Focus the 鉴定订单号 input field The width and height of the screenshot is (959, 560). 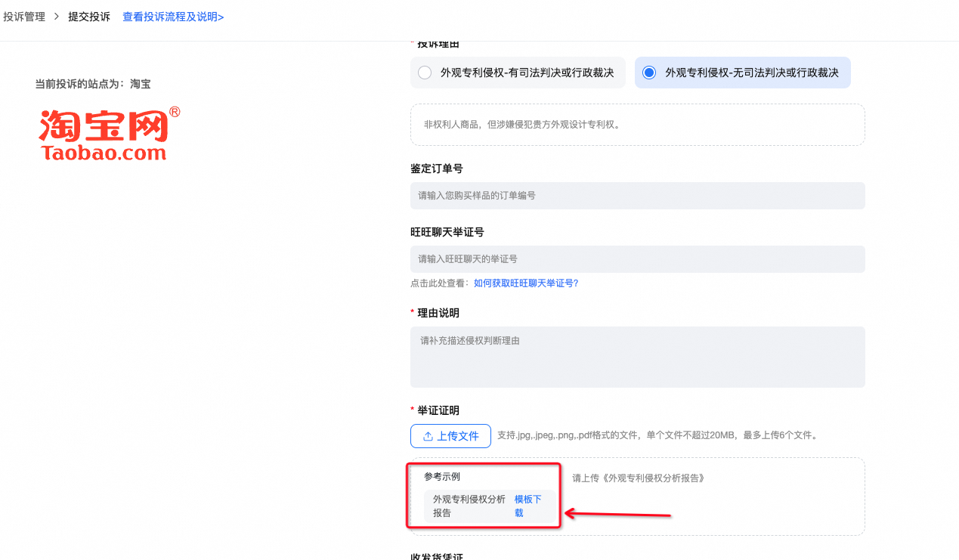tap(637, 196)
